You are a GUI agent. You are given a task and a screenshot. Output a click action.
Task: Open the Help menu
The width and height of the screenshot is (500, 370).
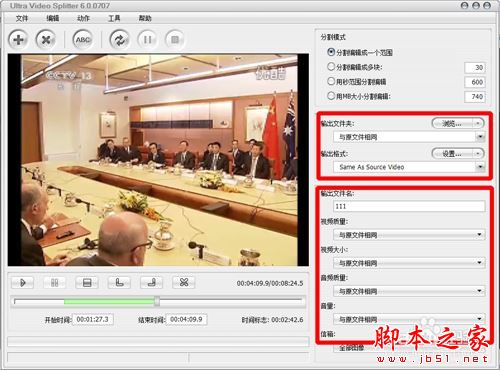tap(145, 18)
